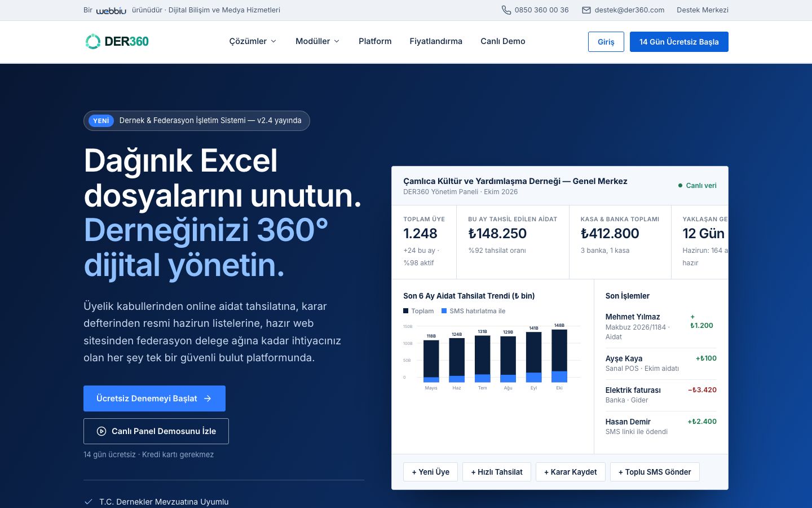
Task: Click the Canlı veri label
Action: click(701, 186)
